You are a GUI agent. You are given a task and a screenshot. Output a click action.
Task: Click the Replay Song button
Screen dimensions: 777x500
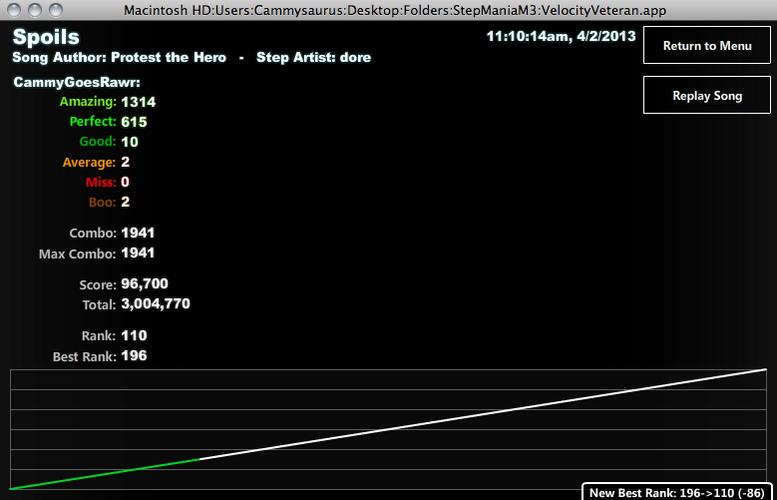click(x=707, y=95)
